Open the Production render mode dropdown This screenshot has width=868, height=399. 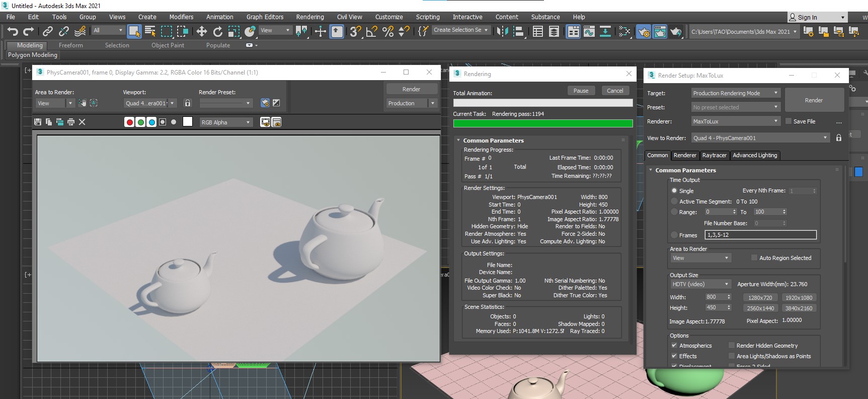pos(412,103)
